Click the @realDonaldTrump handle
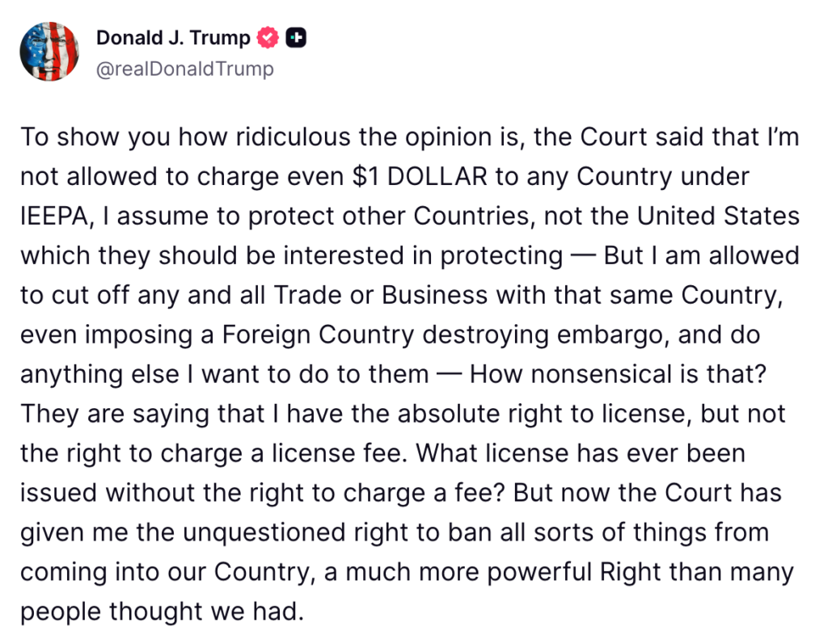 [185, 69]
